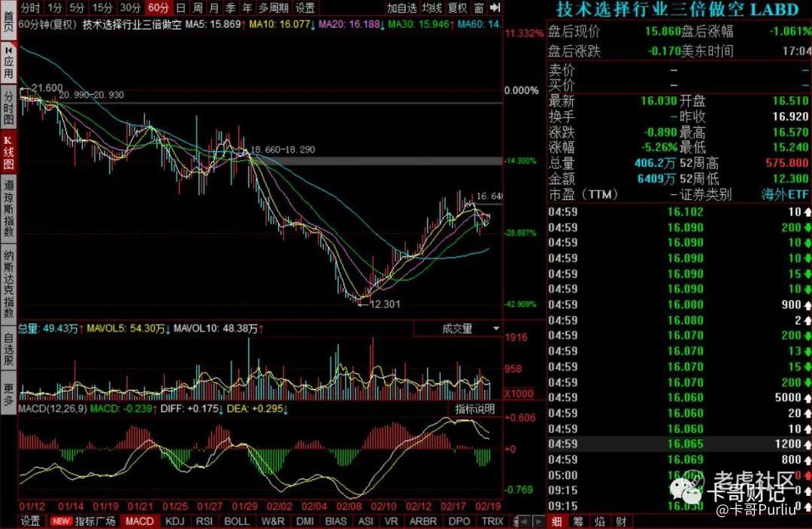Switch to the 月 monthly period

pyautogui.click(x=214, y=8)
